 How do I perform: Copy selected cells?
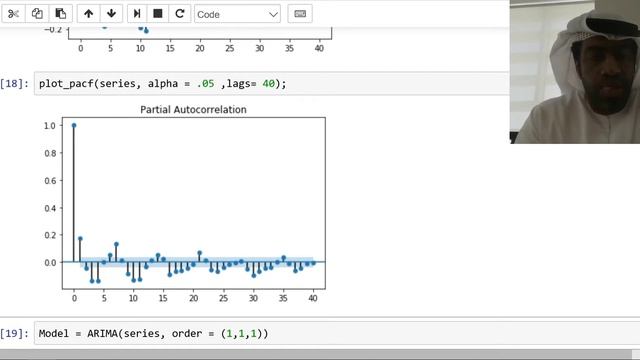pos(37,14)
